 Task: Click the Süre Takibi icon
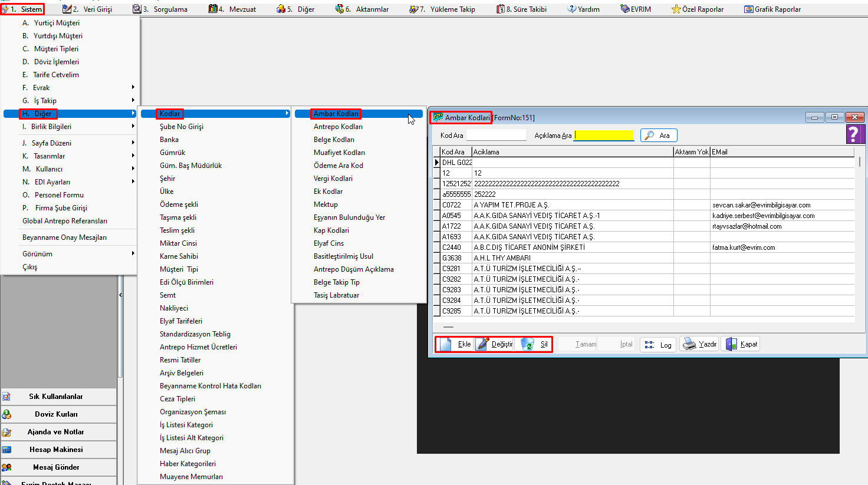501,9
